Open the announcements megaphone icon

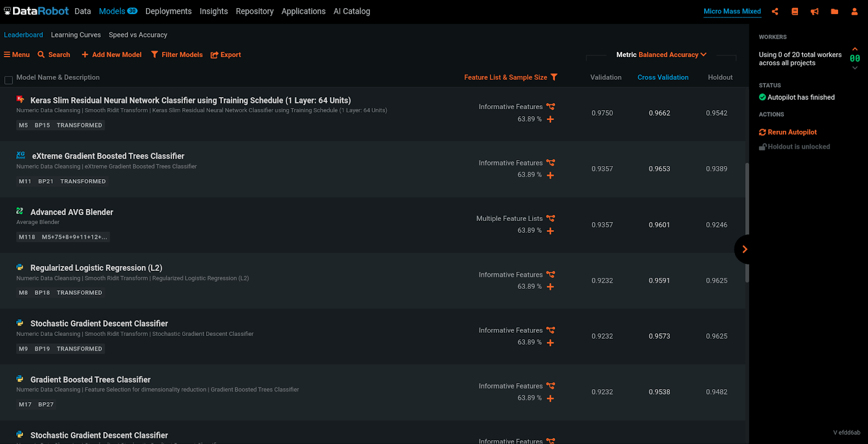click(x=815, y=11)
